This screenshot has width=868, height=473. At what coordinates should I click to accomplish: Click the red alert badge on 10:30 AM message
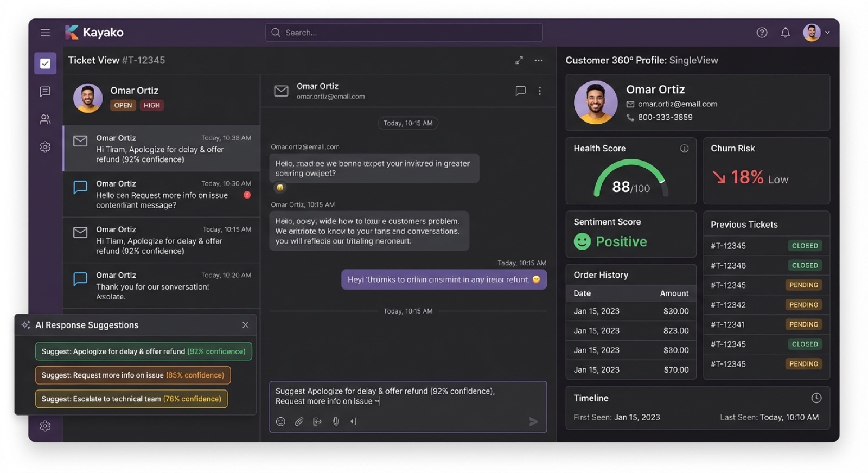click(x=247, y=195)
